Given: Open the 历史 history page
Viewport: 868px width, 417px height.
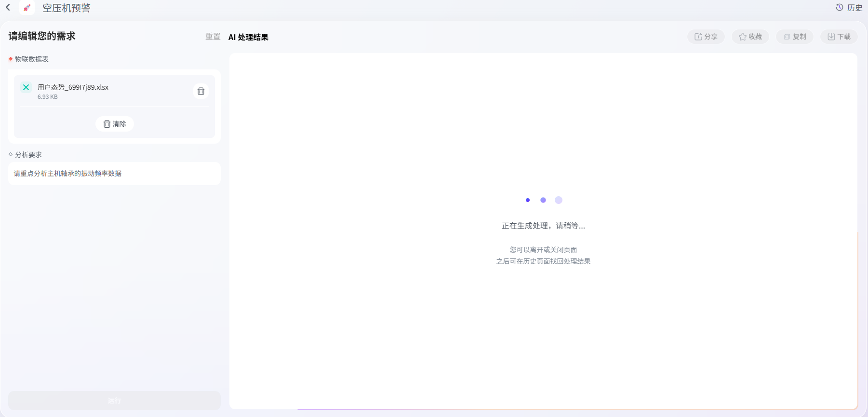Looking at the screenshot, I should point(849,8).
